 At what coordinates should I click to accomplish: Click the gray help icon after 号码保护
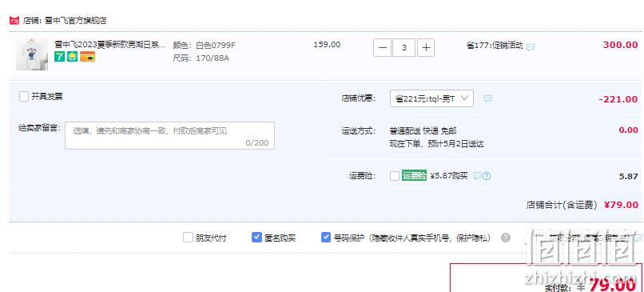(506, 238)
